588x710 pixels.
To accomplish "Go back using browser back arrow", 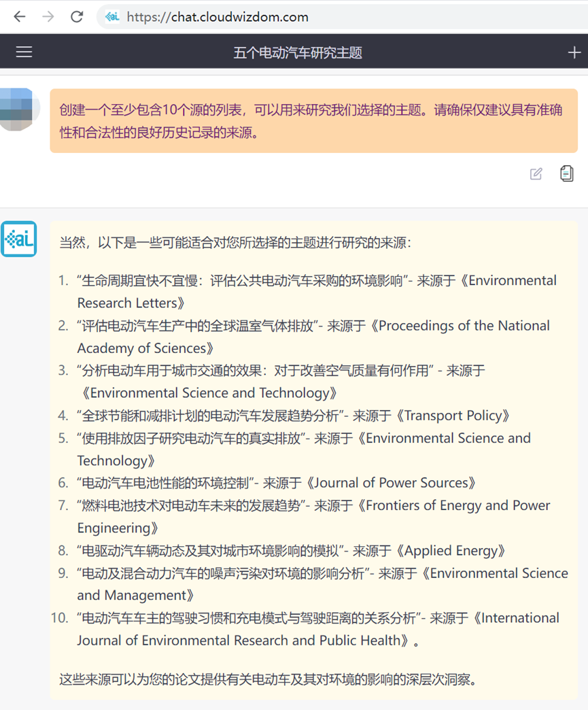I will 20,17.
